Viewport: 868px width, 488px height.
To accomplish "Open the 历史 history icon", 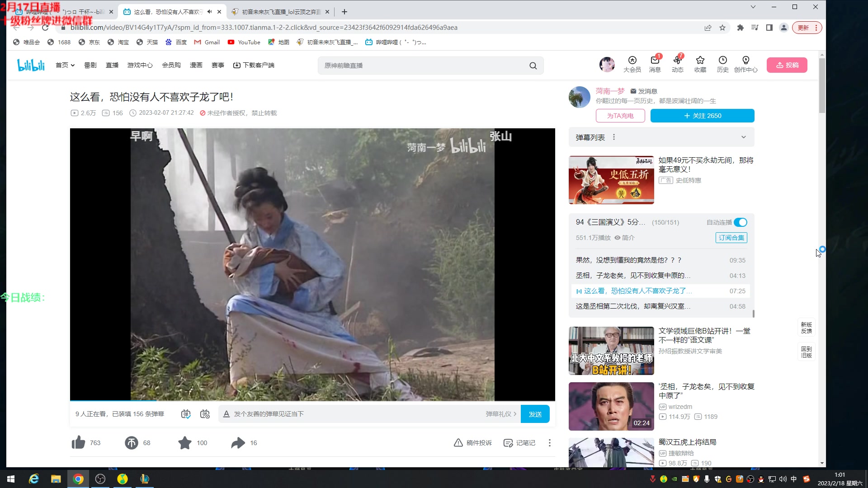I will pos(722,63).
